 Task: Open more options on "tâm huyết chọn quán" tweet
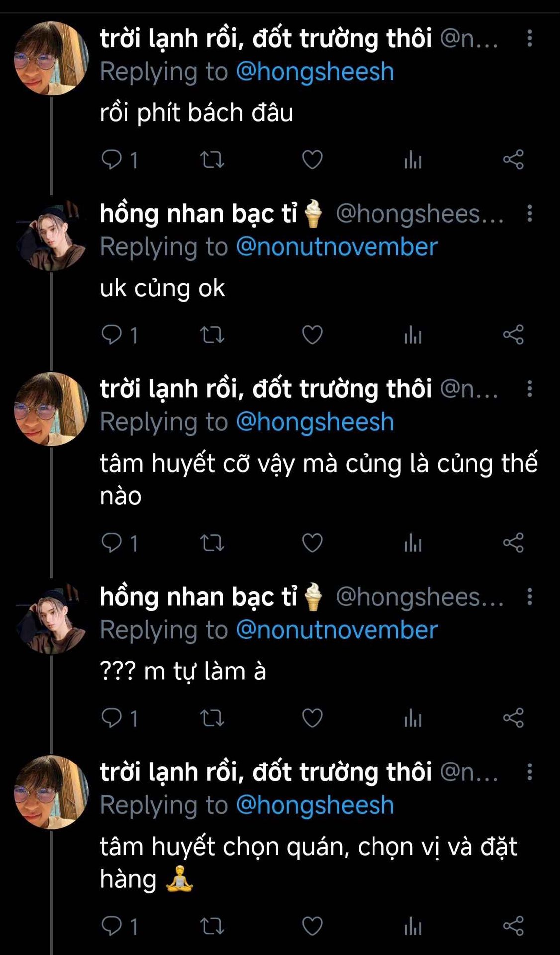tap(530, 771)
